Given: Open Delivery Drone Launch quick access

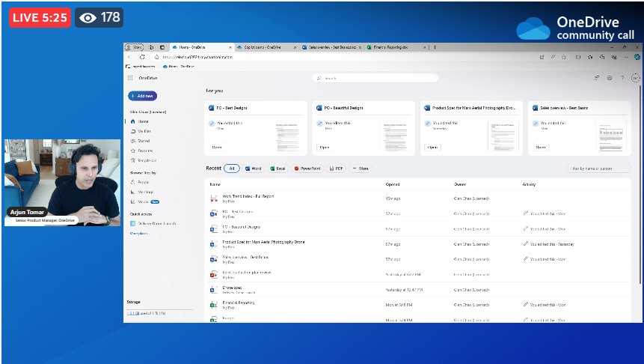Looking at the screenshot, I should tap(153, 223).
